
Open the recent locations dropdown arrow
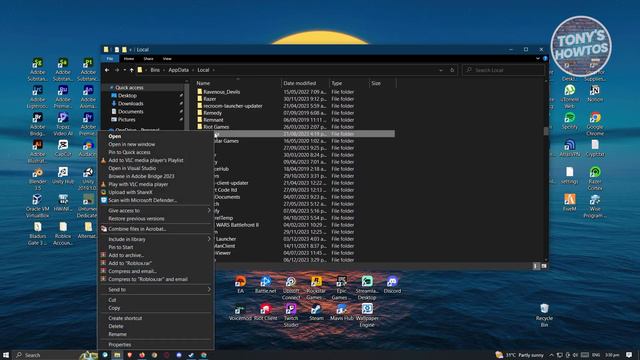pyautogui.click(x=124, y=70)
